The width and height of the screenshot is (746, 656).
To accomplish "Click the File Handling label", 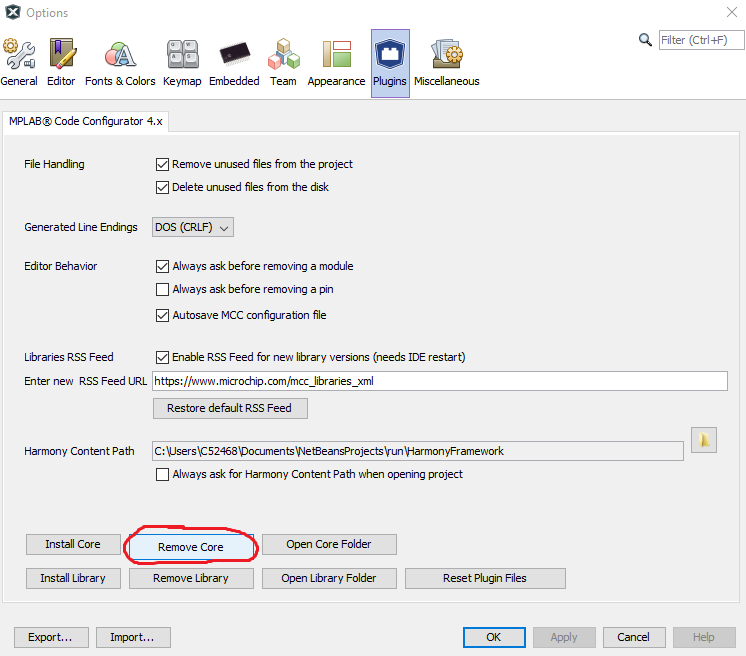I will 54,165.
